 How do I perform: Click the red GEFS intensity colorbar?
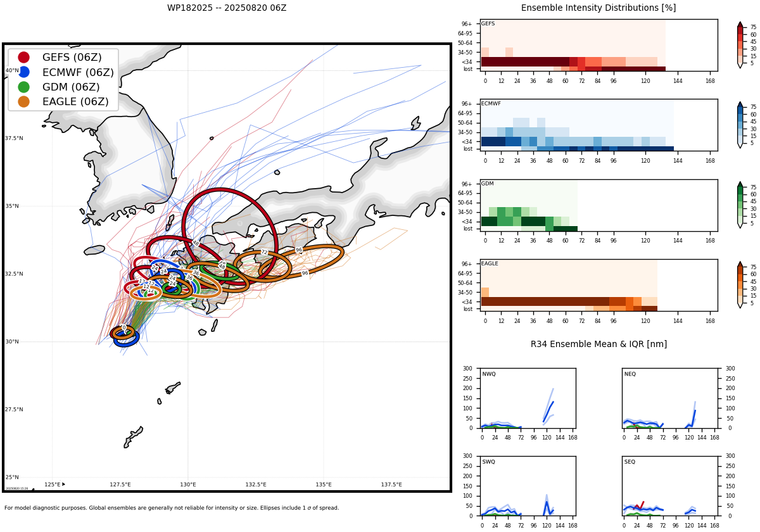[740, 45]
